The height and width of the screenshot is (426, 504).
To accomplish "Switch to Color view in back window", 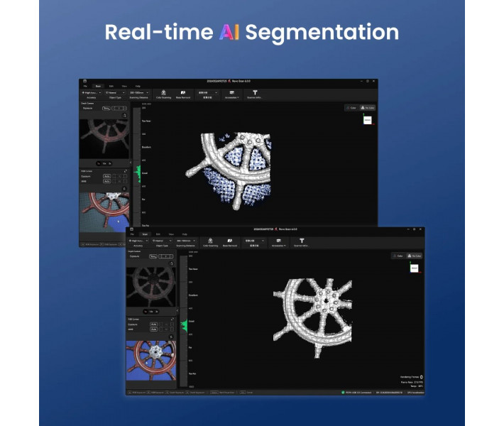I will [x=351, y=108].
